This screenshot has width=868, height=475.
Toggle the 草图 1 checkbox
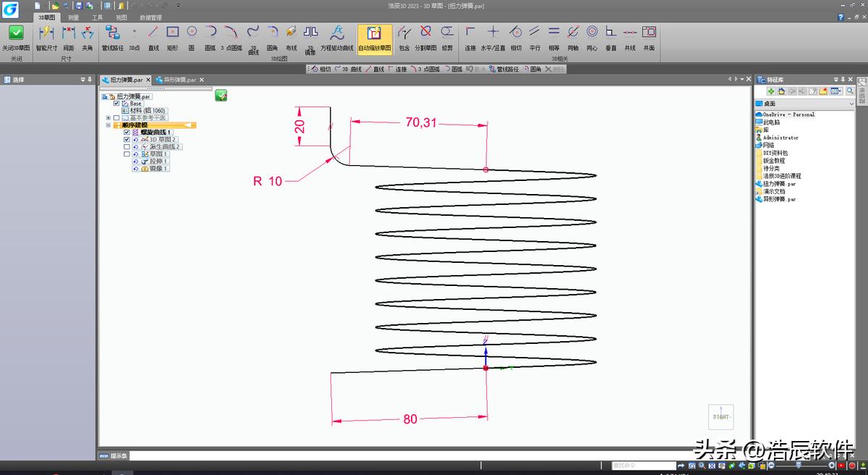click(x=127, y=154)
